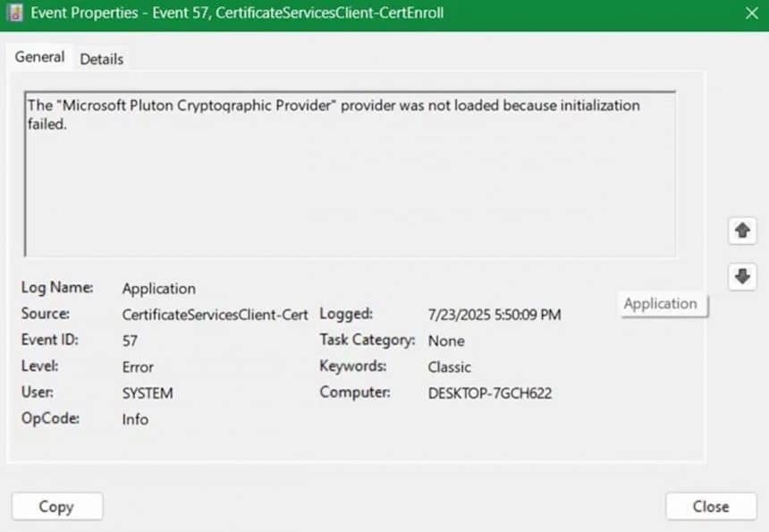Go to next event with down arrow
Screen dimensions: 769x532
742,276
